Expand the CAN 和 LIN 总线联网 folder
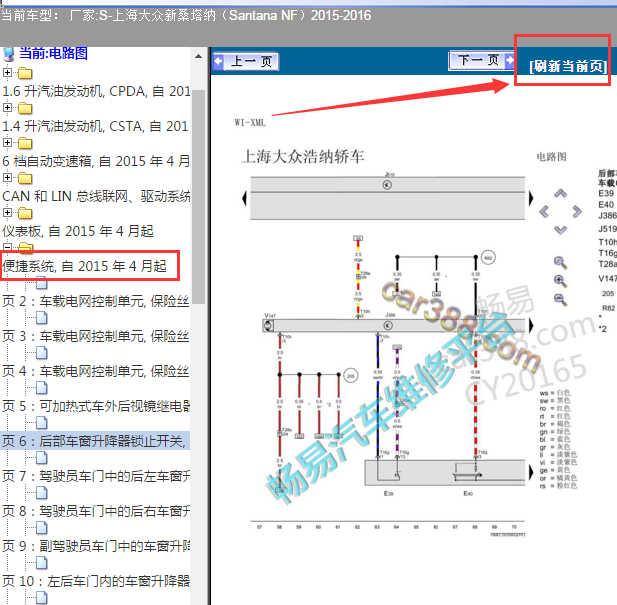Image resolution: width=617 pixels, height=605 pixels. (x=7, y=177)
